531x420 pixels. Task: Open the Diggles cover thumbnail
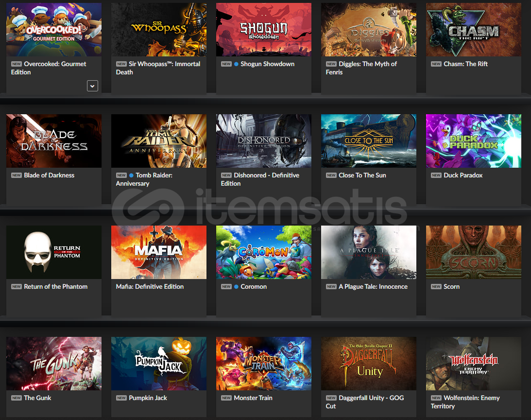[369, 30]
